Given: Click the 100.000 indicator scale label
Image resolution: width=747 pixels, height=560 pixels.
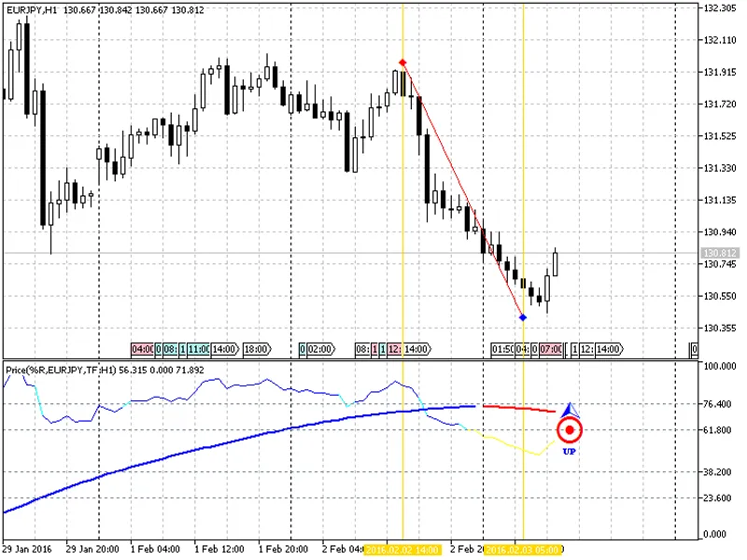Looking at the screenshot, I should 720,366.
